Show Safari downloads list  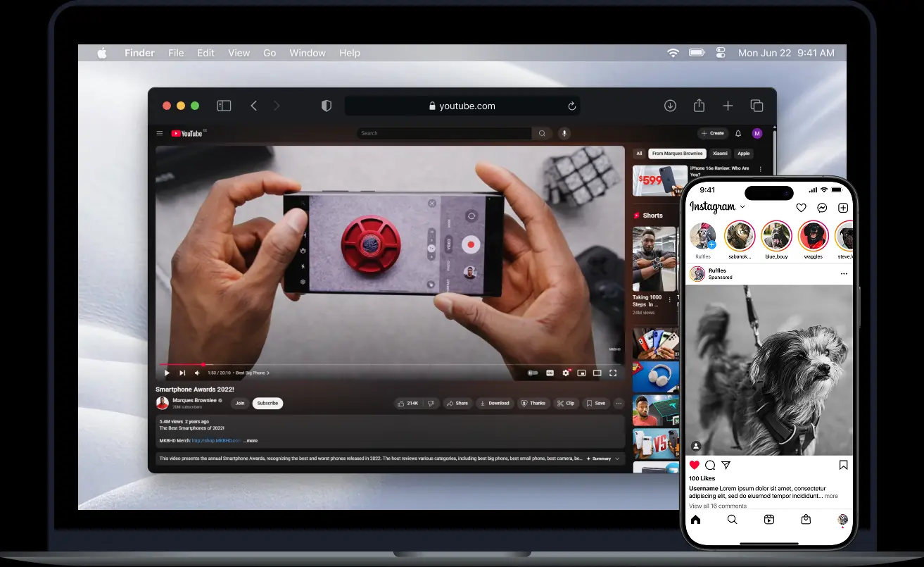(670, 106)
